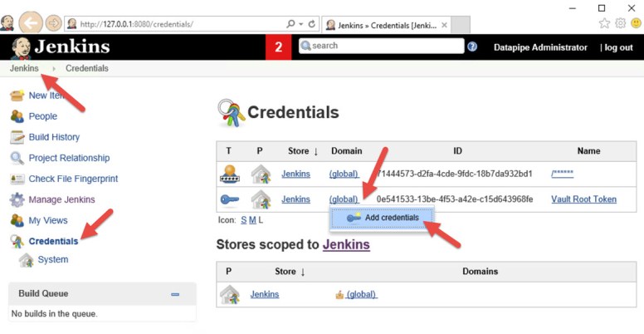The image size is (644, 334).
Task: Collapse the Build Queue panel
Action: (x=175, y=294)
